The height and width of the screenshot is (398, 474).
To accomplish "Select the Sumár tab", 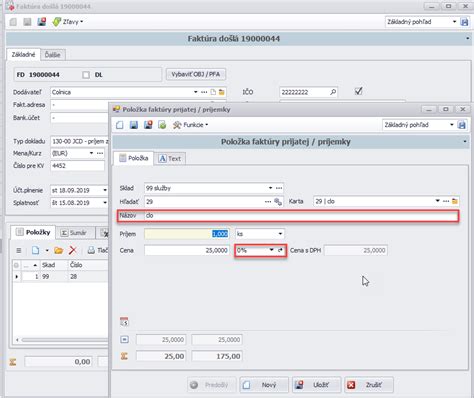I will (x=74, y=233).
